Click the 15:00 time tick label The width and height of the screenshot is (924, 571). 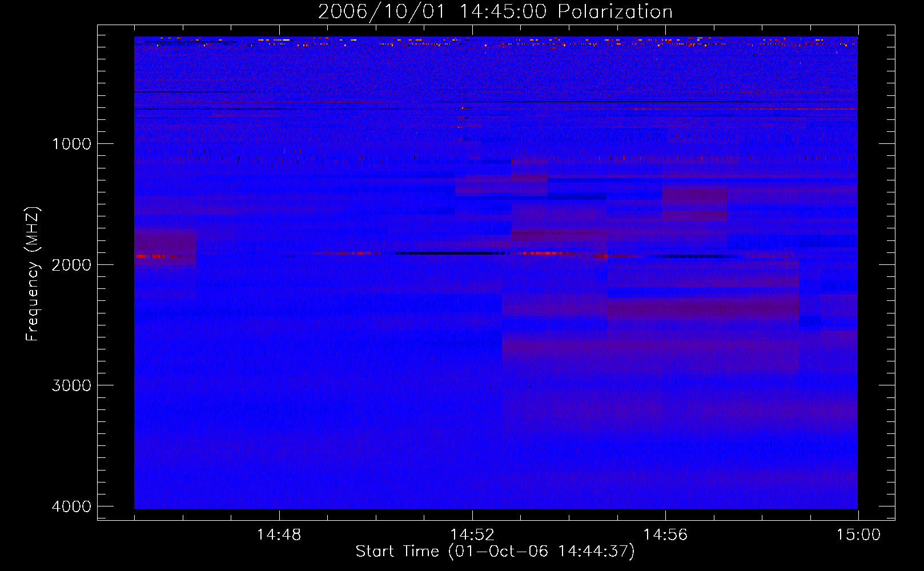coord(858,535)
